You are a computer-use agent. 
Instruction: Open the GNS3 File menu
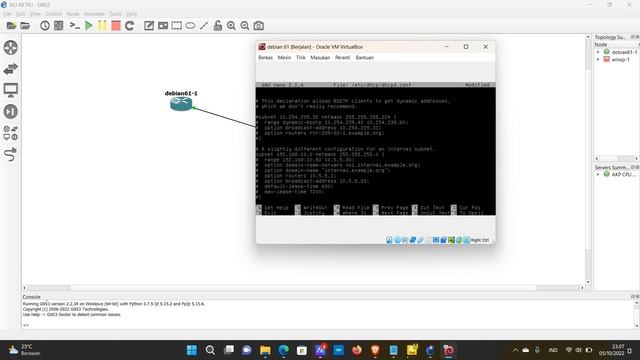pyautogui.click(x=7, y=14)
